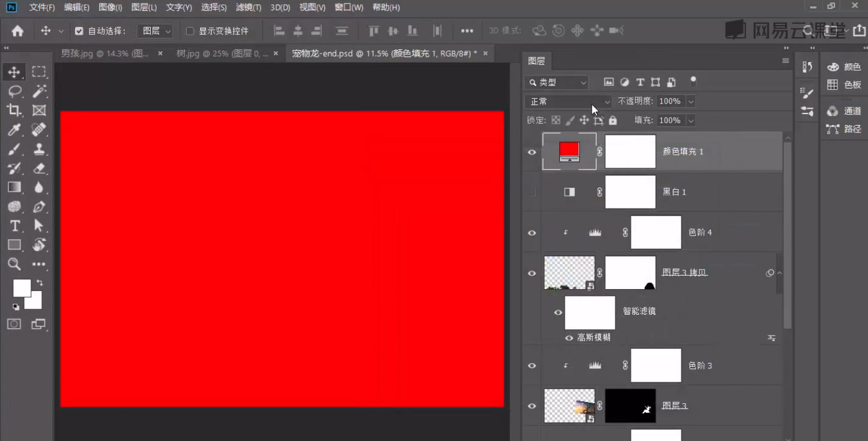Image resolution: width=868 pixels, height=441 pixels.
Task: Enable the 显示变换控件 checkbox
Action: [x=190, y=30]
